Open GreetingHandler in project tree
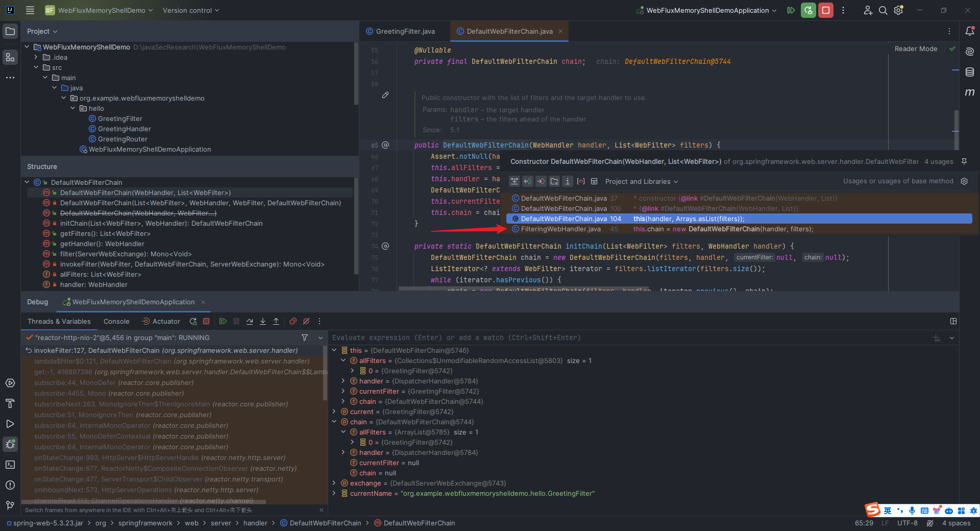 point(124,129)
